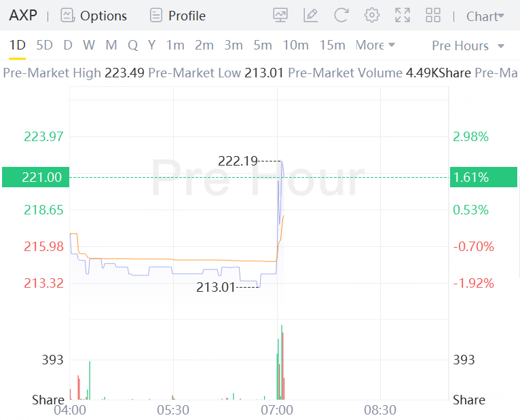Switch to the 1m interval
This screenshot has width=520, height=420.
tap(175, 45)
